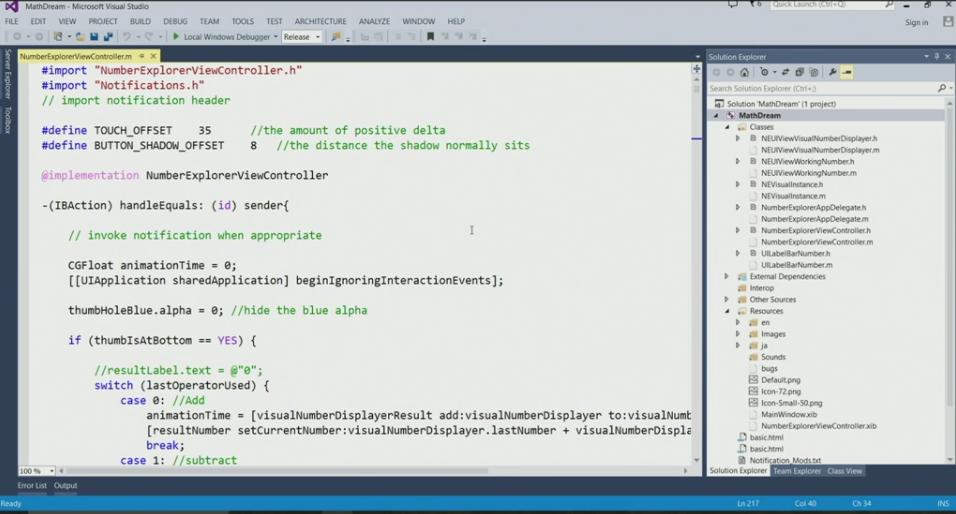
Task: Select MainWindow.xib in Solution Explorer
Action: click(x=788, y=414)
